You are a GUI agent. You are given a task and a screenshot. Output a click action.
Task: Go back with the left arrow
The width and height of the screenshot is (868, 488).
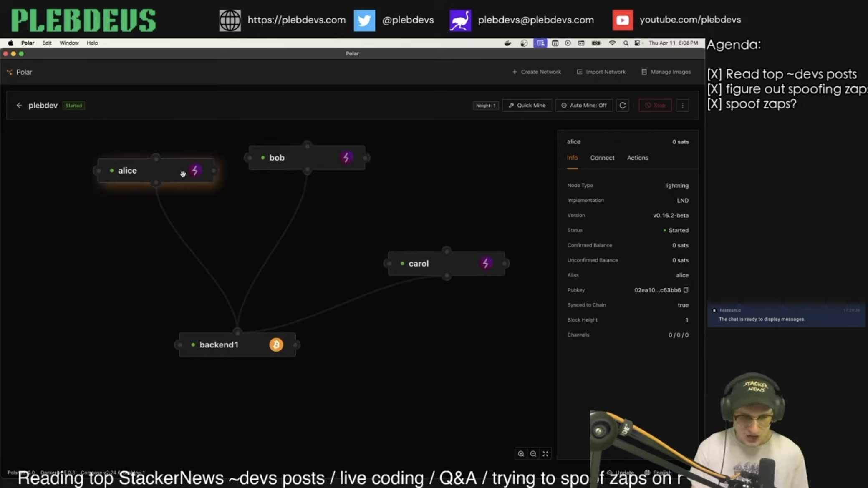point(19,106)
